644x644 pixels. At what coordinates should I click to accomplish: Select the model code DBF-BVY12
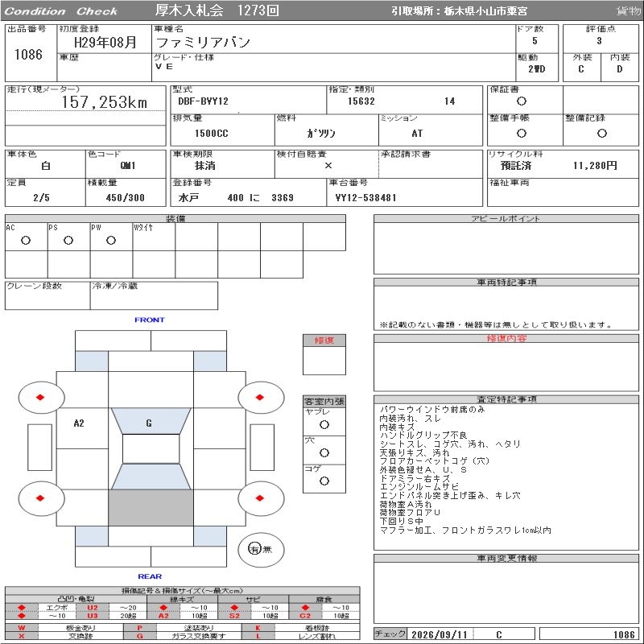coord(203,101)
